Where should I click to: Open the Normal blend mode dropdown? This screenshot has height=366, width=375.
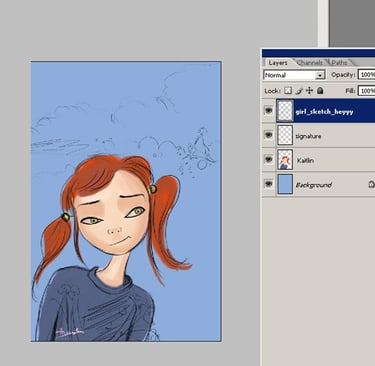point(294,75)
